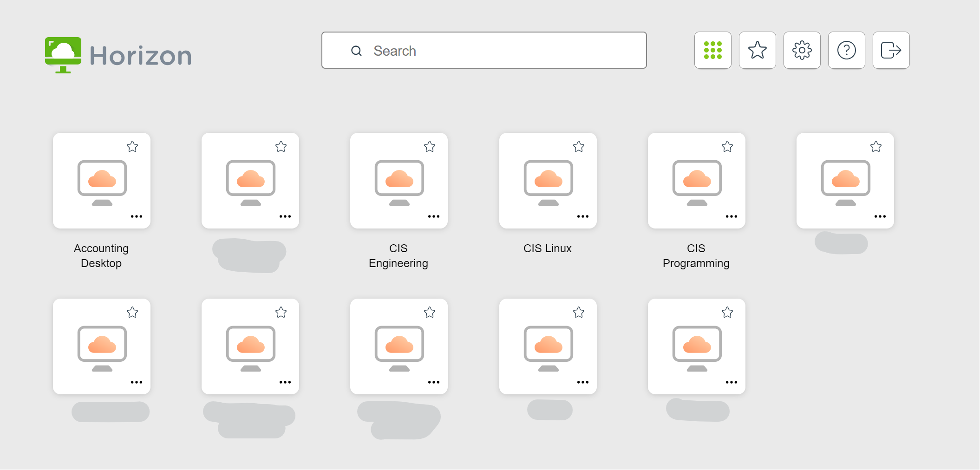Favorite CIS Engineering with its star

[430, 147]
